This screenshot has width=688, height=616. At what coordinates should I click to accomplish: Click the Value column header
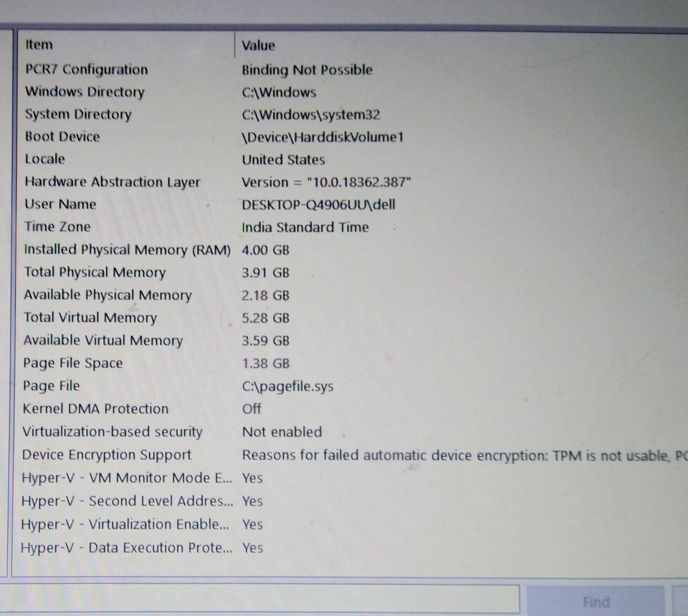pos(461,45)
